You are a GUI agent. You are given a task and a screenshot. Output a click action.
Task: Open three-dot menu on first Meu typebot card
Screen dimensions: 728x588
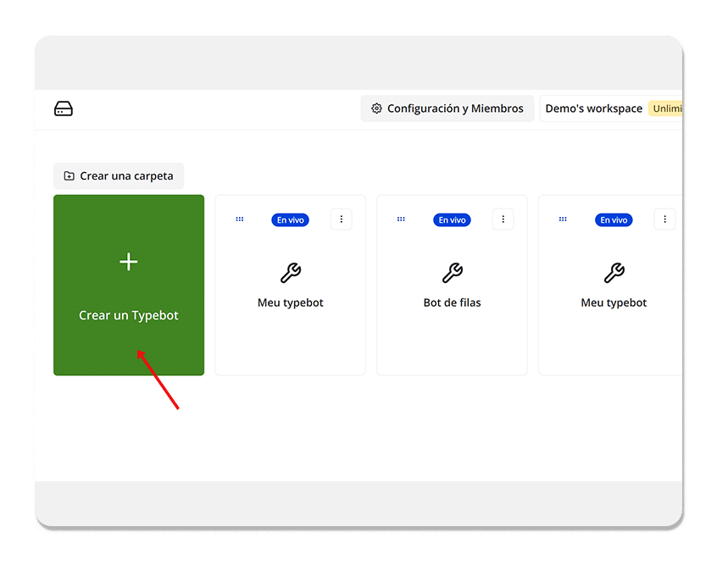coord(342,219)
